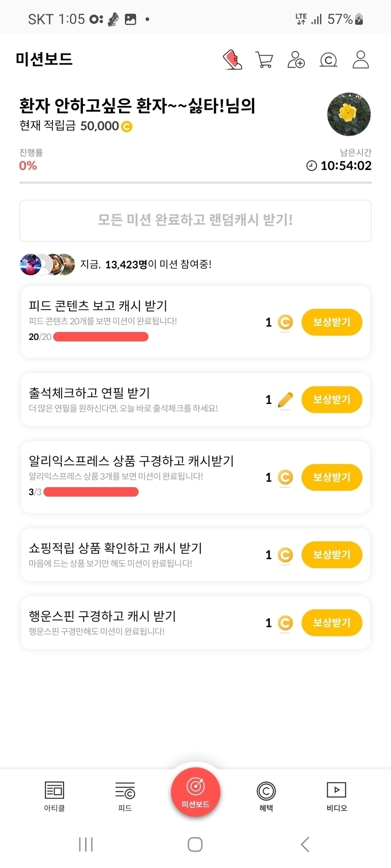Claim reward for 알리익스프레스 mission
The image size is (391, 868).
pyautogui.click(x=332, y=477)
